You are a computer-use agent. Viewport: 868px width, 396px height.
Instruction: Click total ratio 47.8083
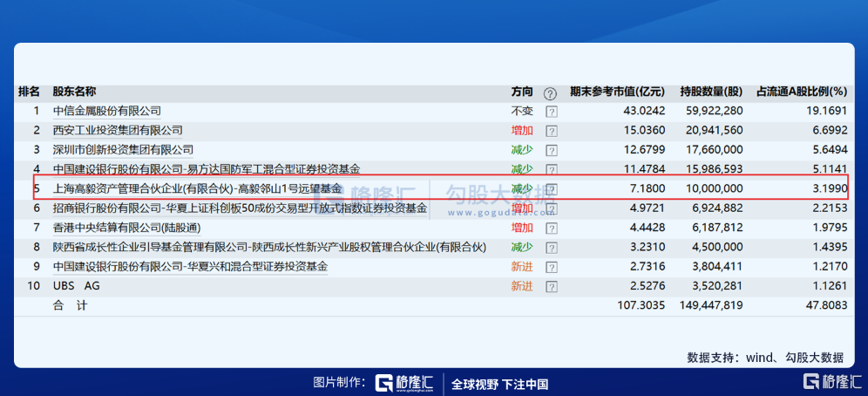point(826,305)
